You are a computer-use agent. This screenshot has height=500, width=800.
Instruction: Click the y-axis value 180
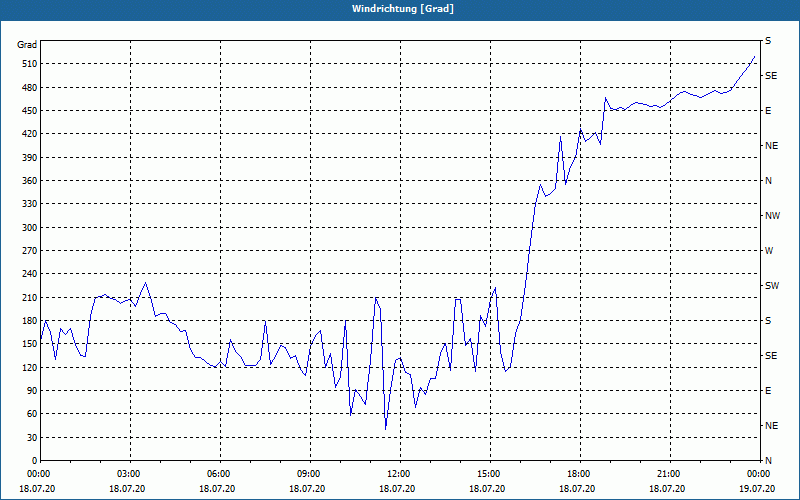point(29,320)
